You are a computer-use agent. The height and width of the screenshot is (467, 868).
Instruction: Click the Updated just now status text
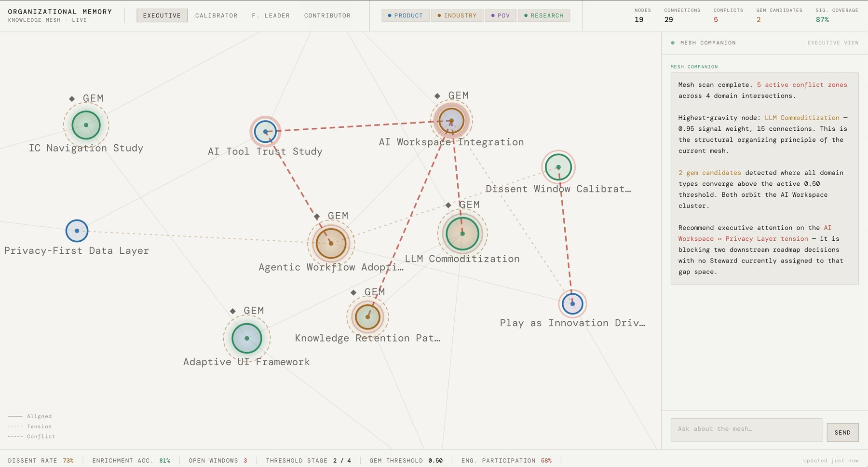point(831,461)
